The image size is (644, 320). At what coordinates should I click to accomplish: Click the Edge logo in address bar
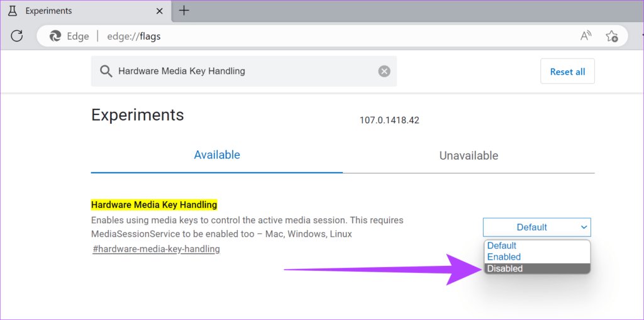click(x=55, y=36)
